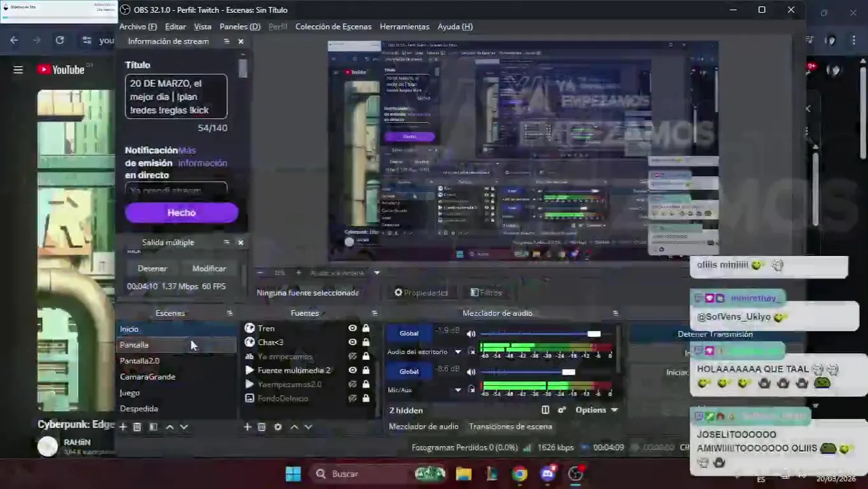Open the Editar menu

pyautogui.click(x=175, y=26)
